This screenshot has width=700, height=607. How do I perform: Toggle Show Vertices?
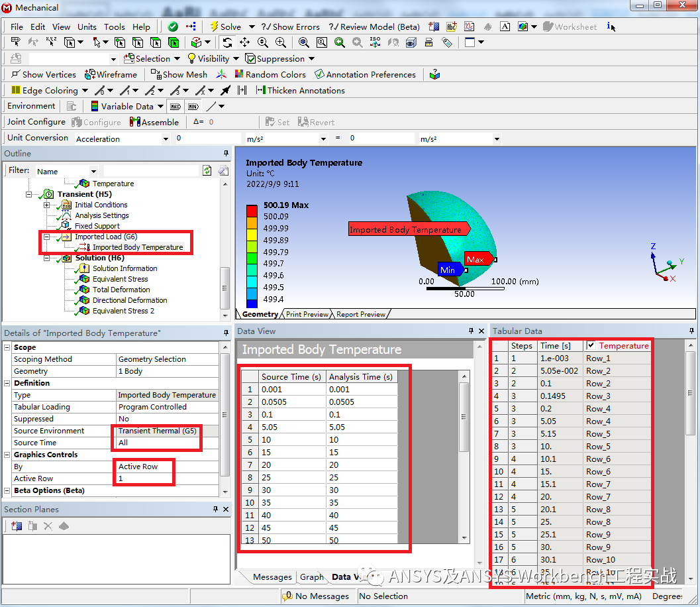tap(44, 75)
